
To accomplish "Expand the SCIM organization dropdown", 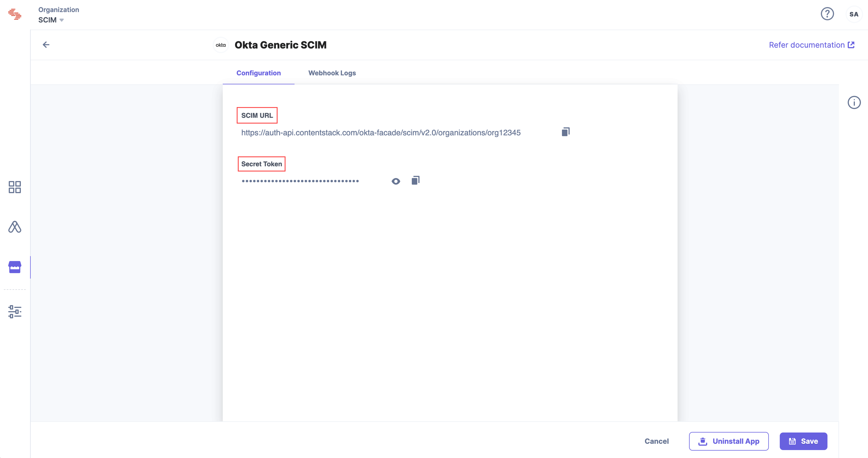I will coord(51,20).
